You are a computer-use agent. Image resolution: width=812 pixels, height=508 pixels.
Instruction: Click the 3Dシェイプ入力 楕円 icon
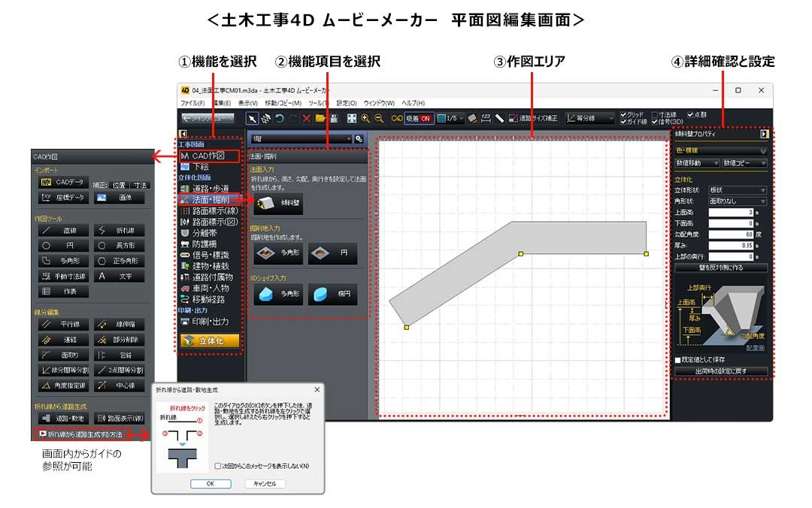(334, 295)
